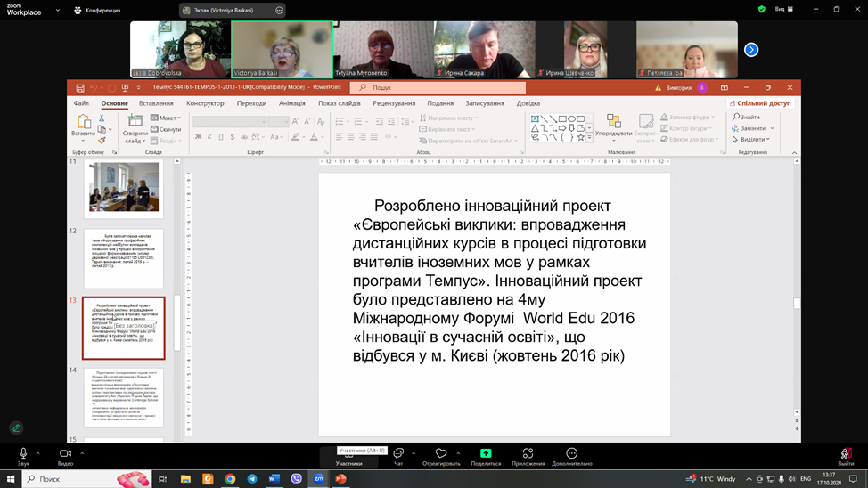Image resolution: width=868 pixels, height=488 pixels.
Task: Open Приложения in the Zoom toolbar
Action: tap(528, 454)
